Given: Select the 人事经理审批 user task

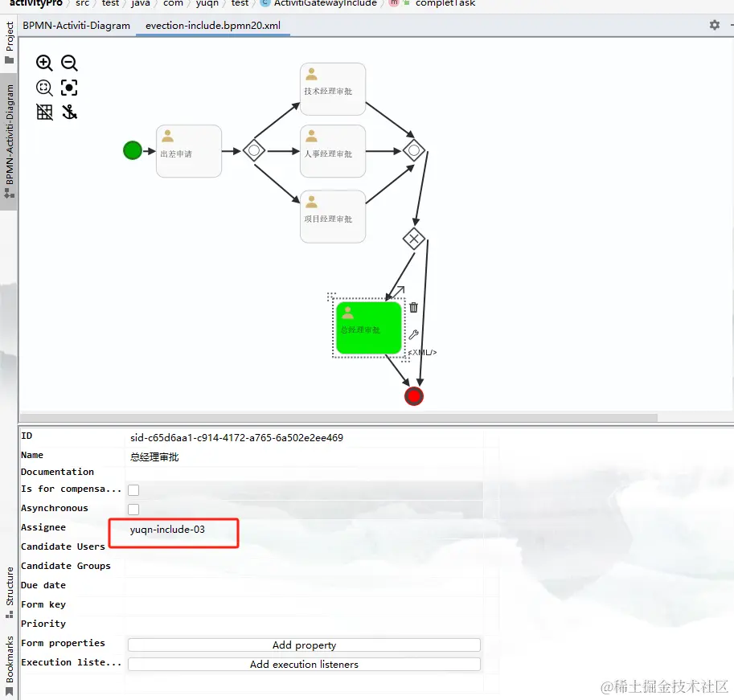Looking at the screenshot, I should click(333, 151).
